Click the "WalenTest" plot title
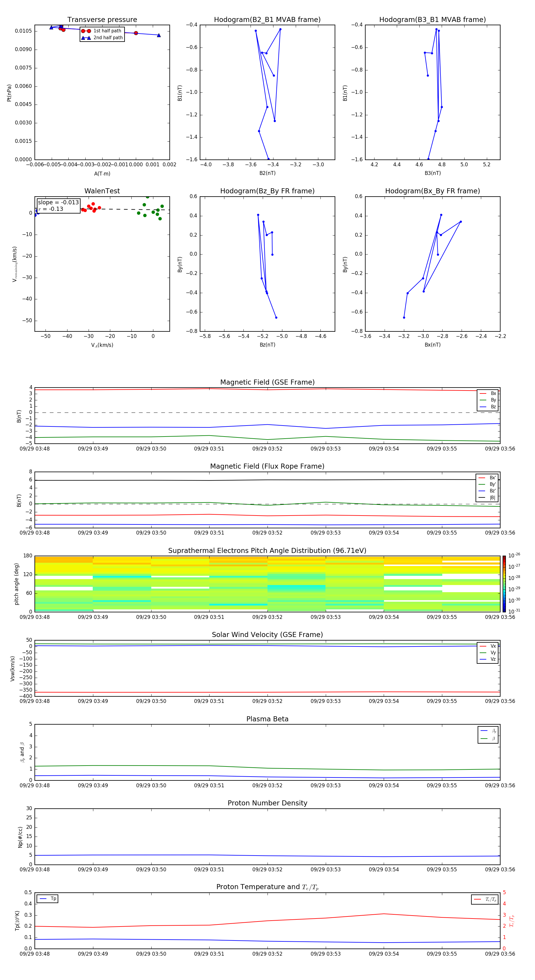The height and width of the screenshot is (980, 535). point(102,191)
